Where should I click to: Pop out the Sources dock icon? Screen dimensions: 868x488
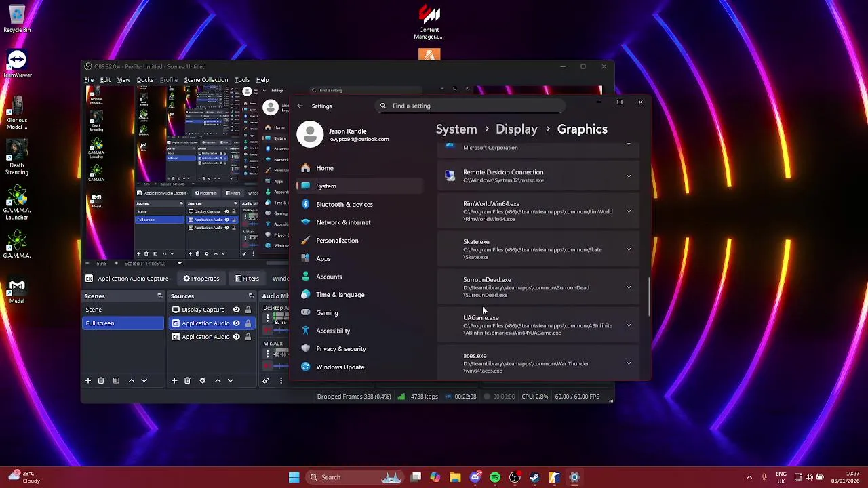pos(251,296)
